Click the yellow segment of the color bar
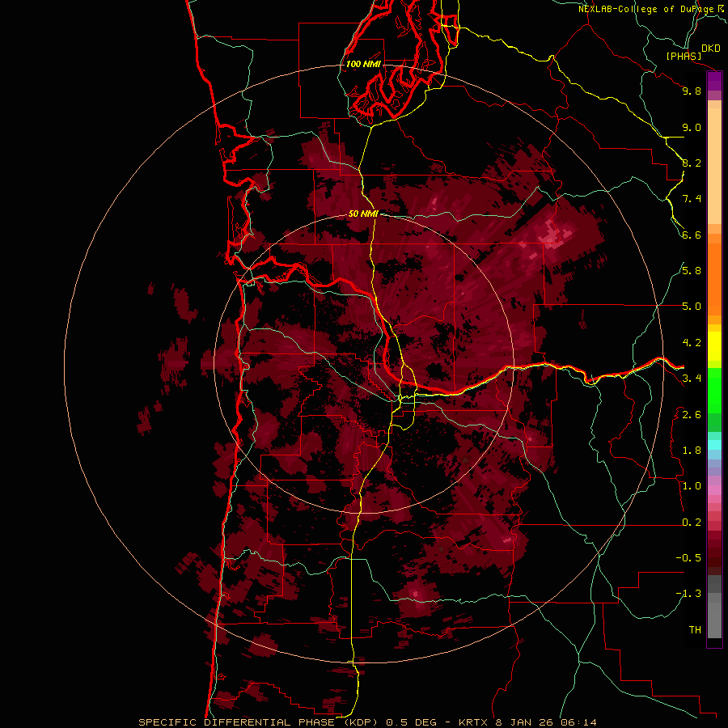Viewport: 728px width, 728px height. 714,346
